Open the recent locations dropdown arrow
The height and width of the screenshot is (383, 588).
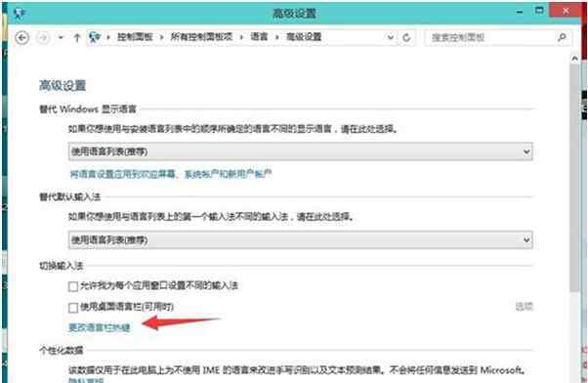click(61, 37)
